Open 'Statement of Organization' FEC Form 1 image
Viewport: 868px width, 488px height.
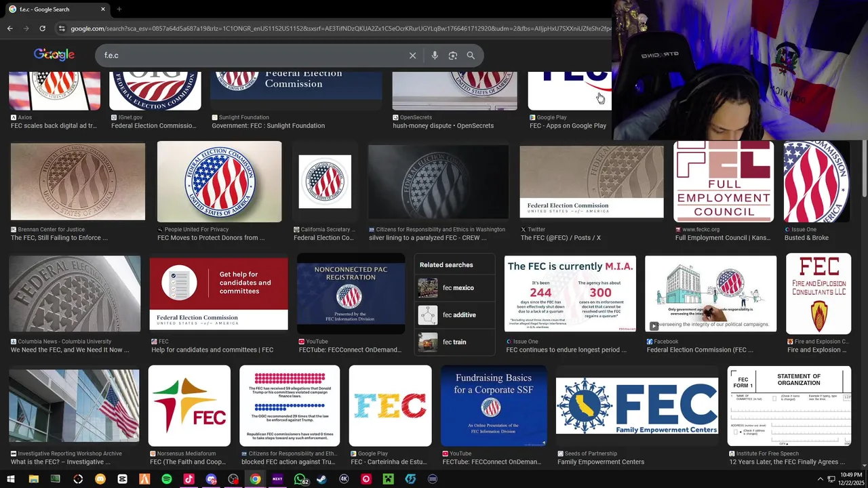click(x=789, y=405)
